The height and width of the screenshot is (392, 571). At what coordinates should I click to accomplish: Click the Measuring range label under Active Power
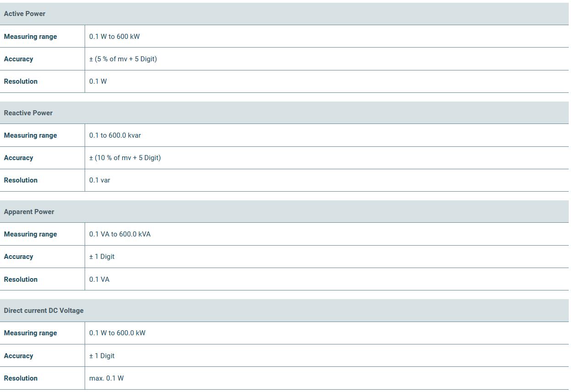coord(30,37)
